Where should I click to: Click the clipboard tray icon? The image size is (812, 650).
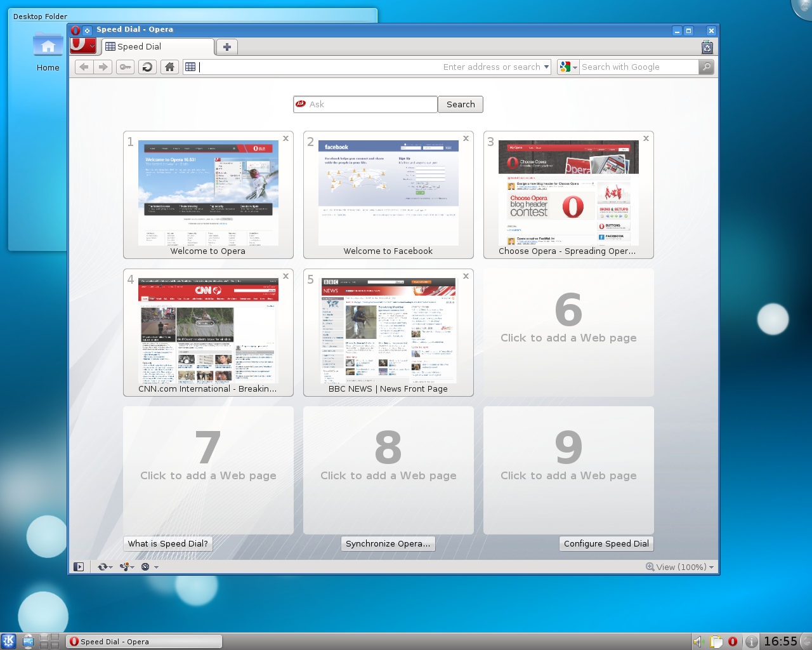click(716, 641)
